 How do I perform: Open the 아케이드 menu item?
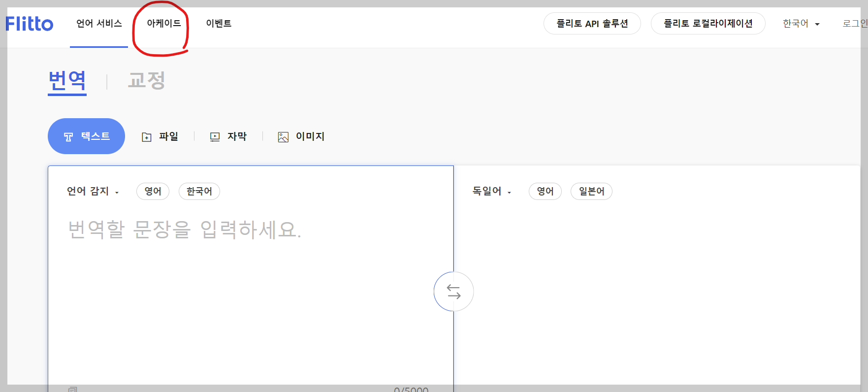(x=164, y=23)
